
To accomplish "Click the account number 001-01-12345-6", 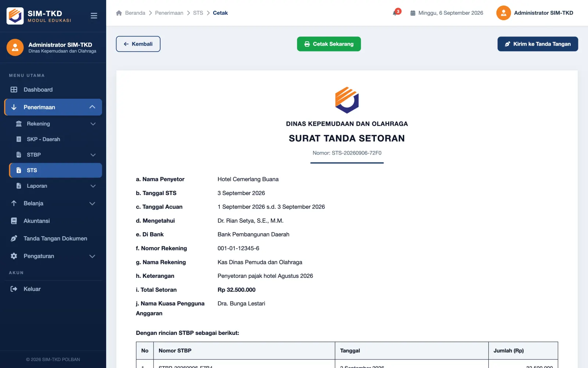I will point(239,248).
